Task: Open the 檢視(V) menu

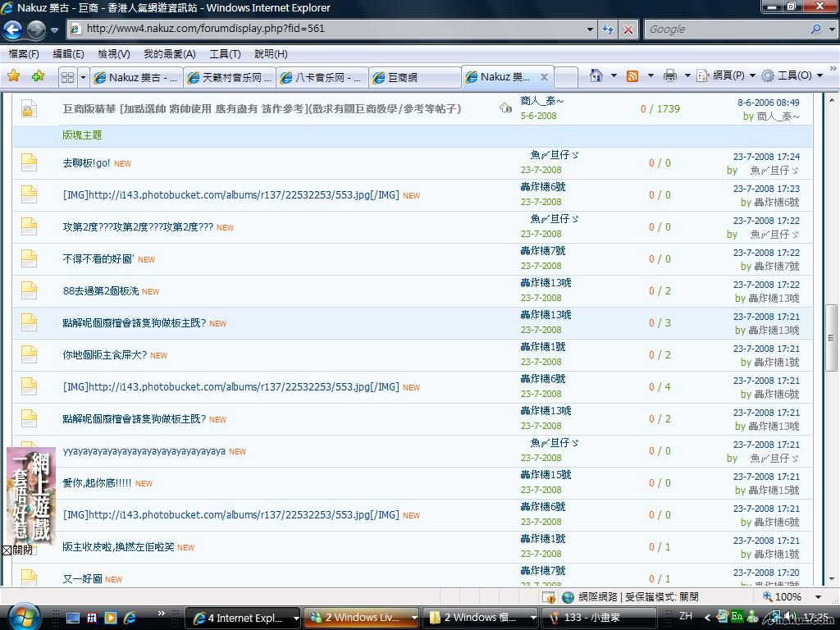Action: point(113,54)
